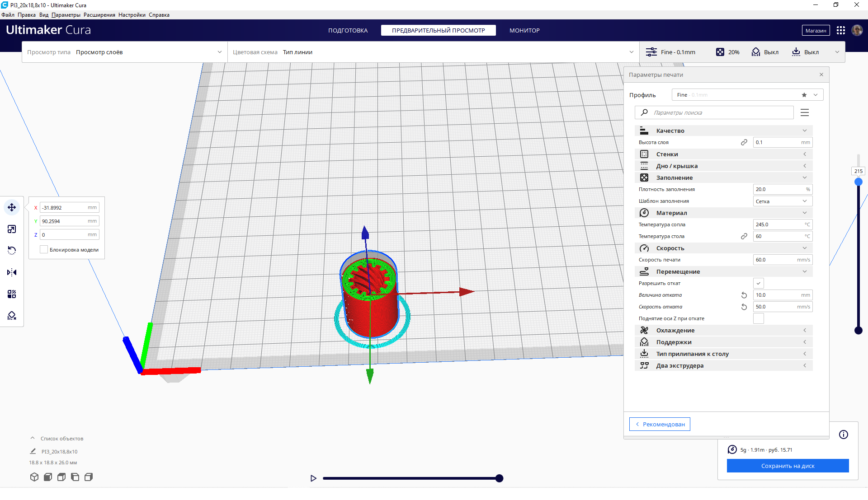Click the print info circle icon
Screen dimensions: 868x500
[x=844, y=435]
